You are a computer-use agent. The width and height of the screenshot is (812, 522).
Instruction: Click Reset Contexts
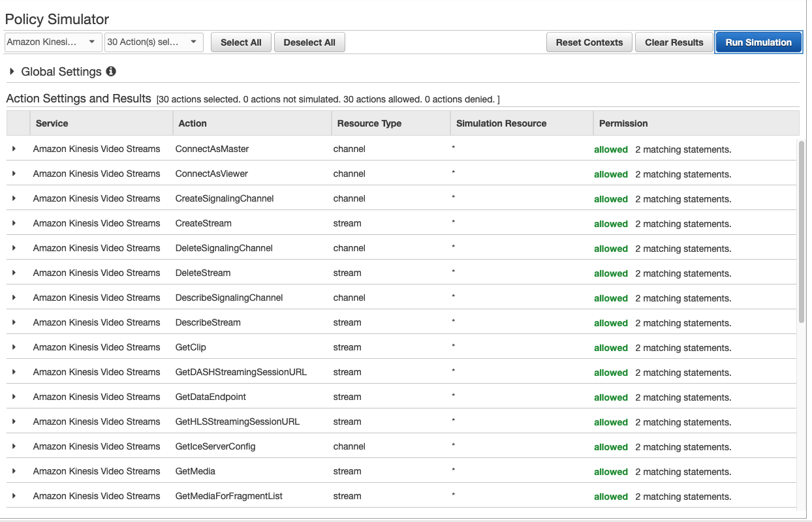[x=589, y=42]
